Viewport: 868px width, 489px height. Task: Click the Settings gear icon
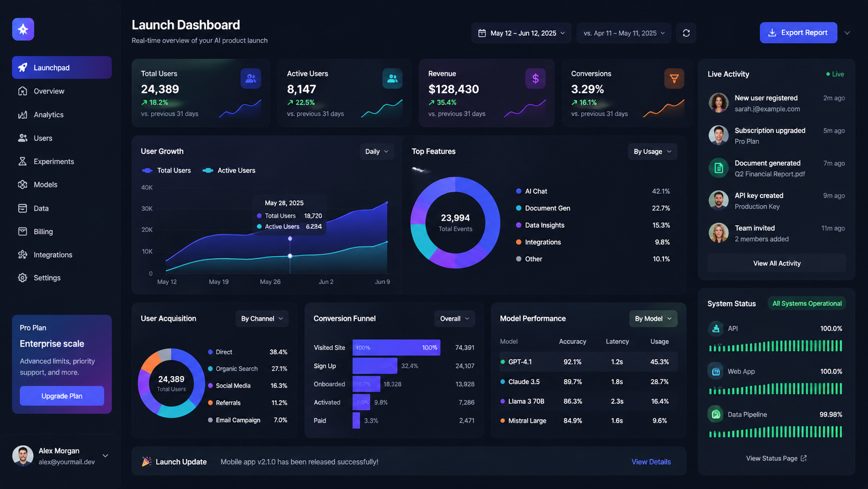pos(22,278)
